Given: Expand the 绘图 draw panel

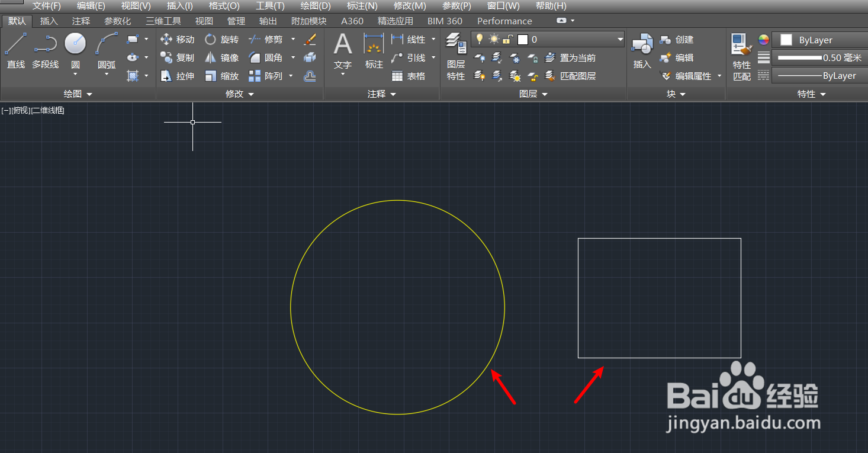Looking at the screenshot, I should 78,94.
